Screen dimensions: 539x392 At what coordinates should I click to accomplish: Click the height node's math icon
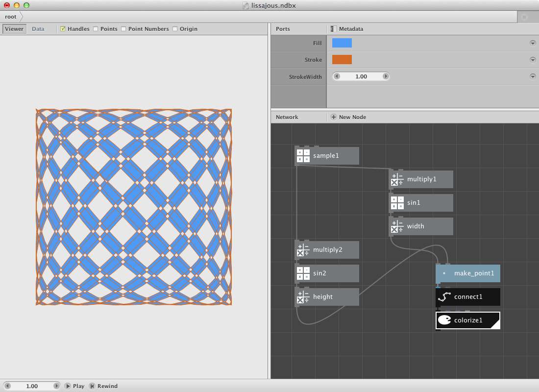(303, 296)
